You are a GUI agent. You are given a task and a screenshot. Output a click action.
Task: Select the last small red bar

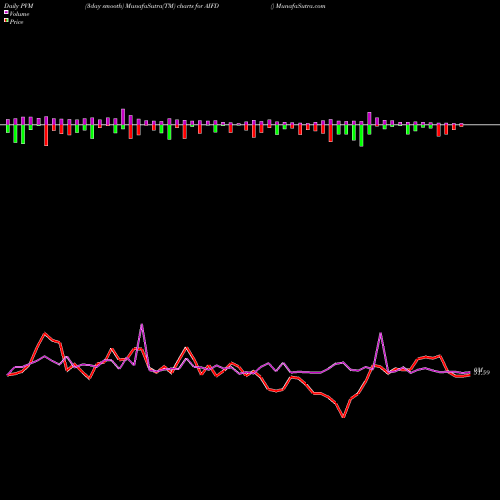coord(462,125)
